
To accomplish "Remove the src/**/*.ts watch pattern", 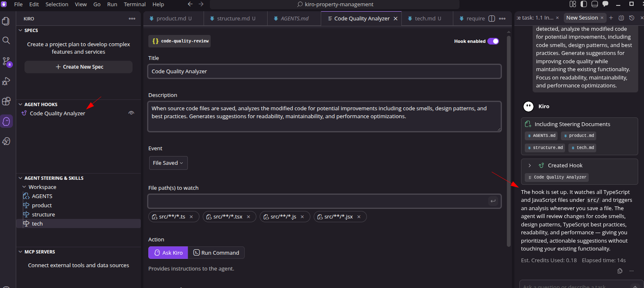I will point(191,217).
